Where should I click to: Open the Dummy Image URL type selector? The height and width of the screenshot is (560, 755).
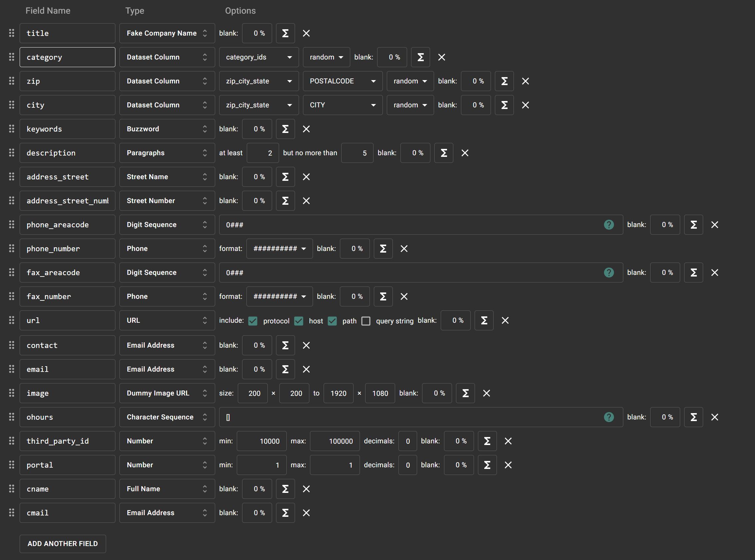[167, 393]
